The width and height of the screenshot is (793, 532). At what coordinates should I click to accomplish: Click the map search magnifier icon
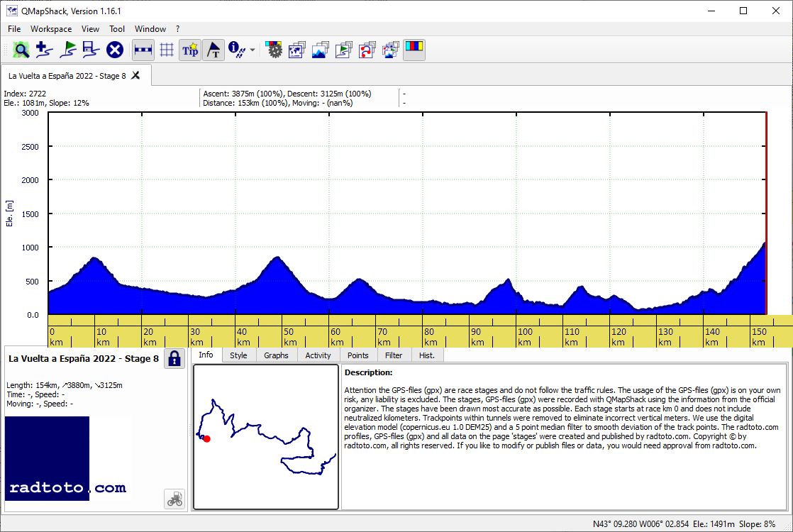pyautogui.click(x=21, y=50)
